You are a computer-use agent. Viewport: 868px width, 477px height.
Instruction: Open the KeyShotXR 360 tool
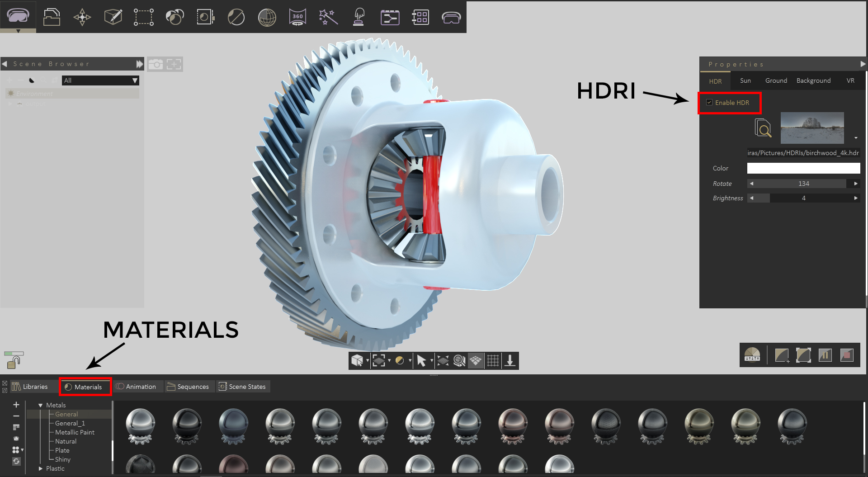click(297, 17)
